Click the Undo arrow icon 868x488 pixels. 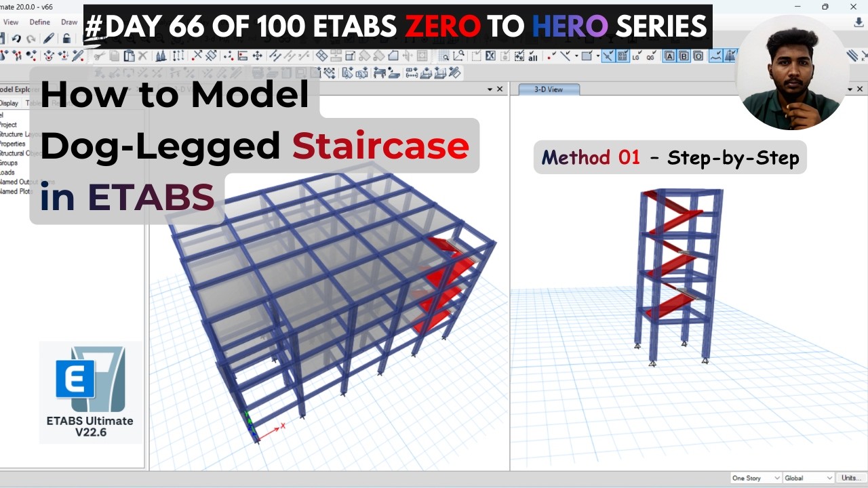click(x=16, y=39)
